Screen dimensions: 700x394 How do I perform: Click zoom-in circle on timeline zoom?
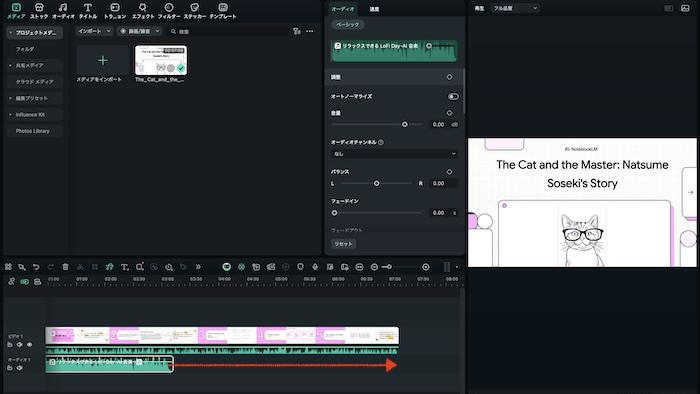coord(426,267)
